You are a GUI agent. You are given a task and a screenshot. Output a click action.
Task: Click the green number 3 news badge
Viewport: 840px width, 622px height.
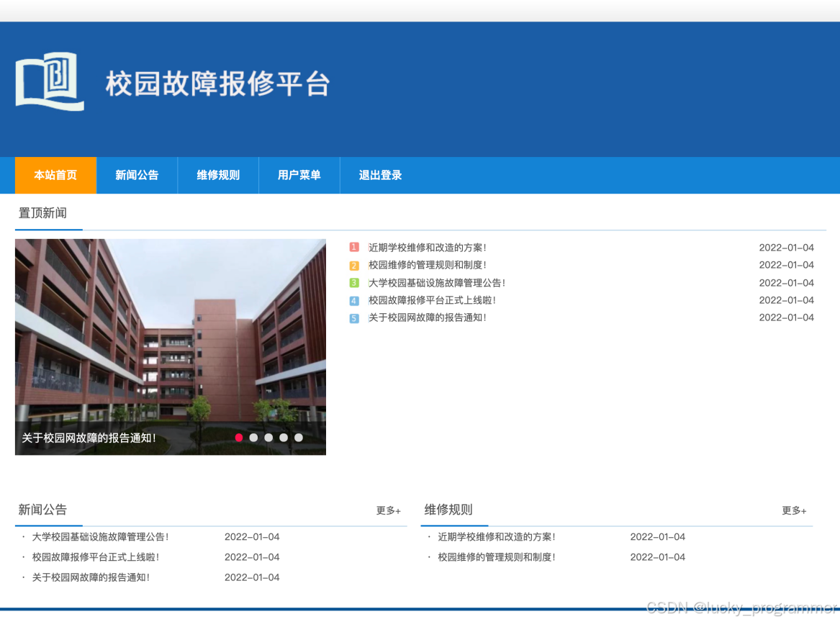pyautogui.click(x=353, y=282)
